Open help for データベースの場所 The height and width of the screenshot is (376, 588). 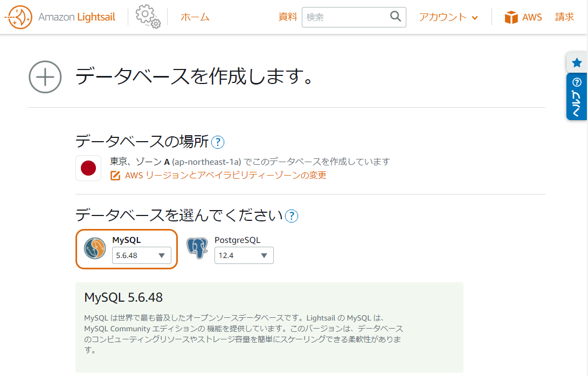click(218, 142)
